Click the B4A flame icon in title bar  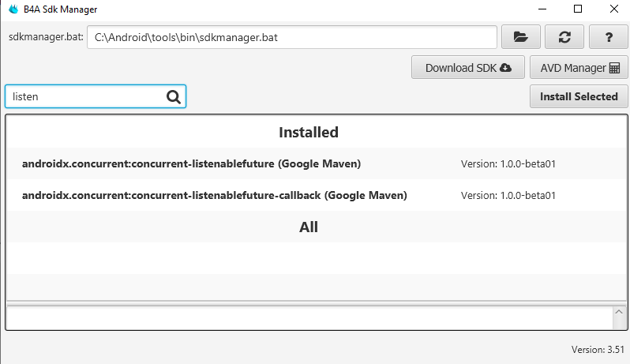pos(13,9)
